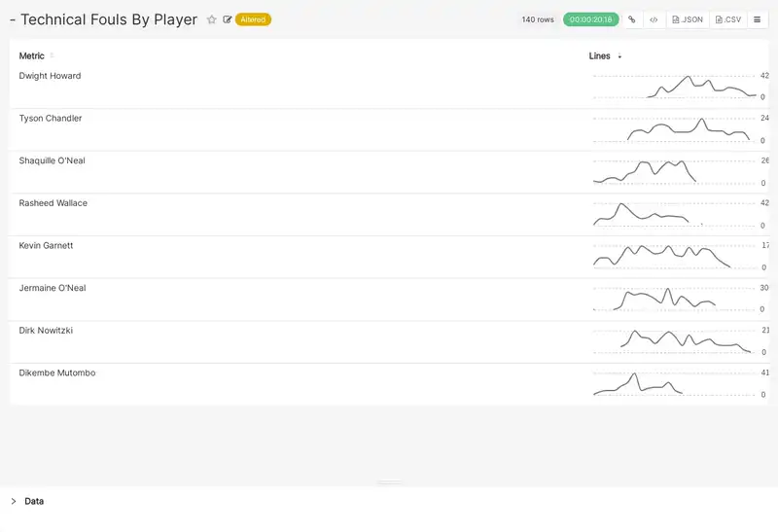Export results with the .JSON button

[688, 19]
